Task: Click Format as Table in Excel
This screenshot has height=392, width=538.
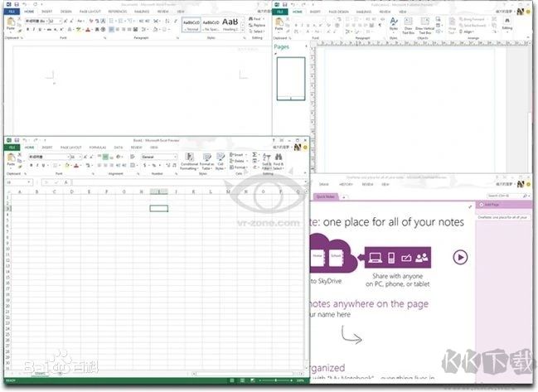Action: 206,162
